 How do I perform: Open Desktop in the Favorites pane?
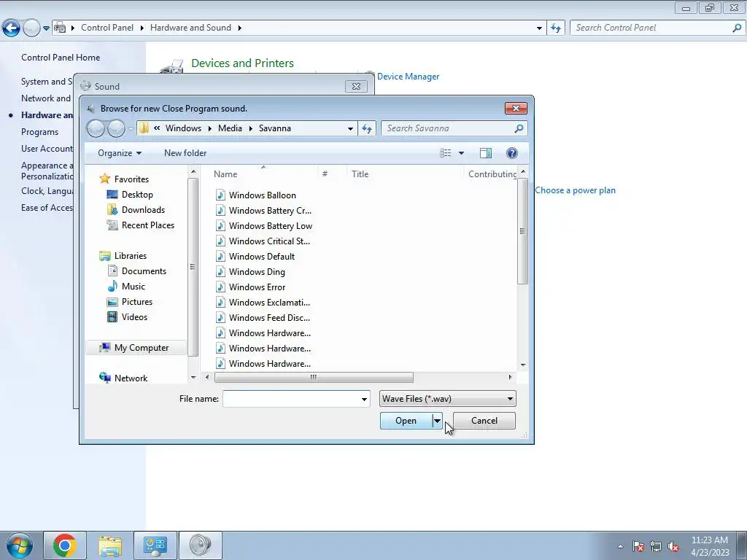(x=137, y=194)
